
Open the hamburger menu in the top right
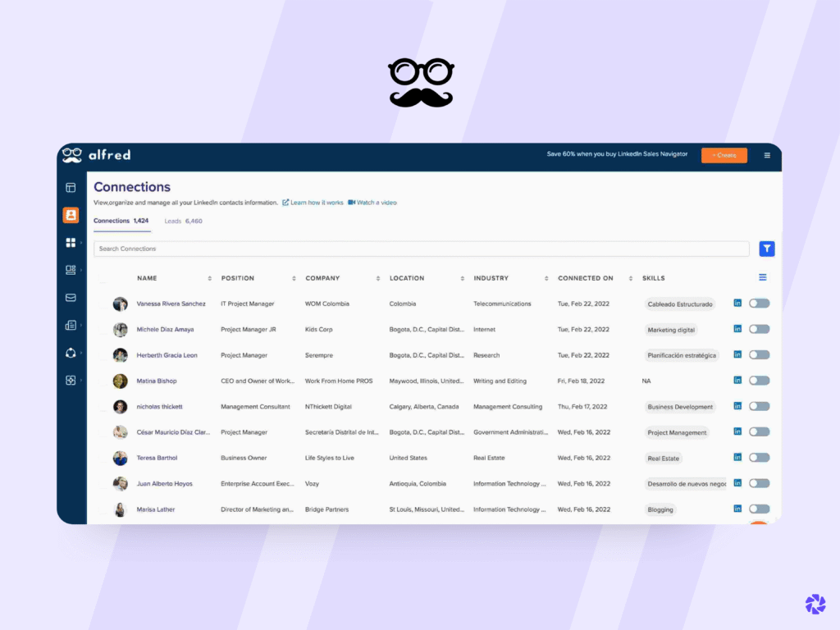[x=767, y=154]
